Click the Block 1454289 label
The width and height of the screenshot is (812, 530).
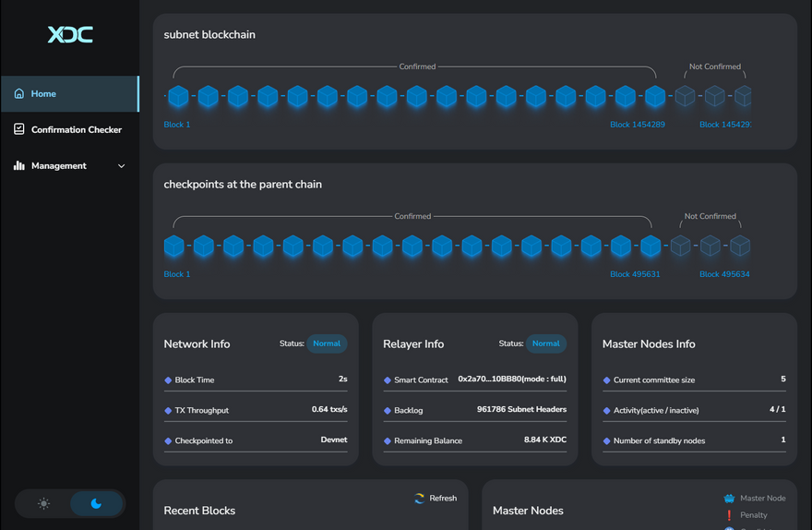pos(637,124)
